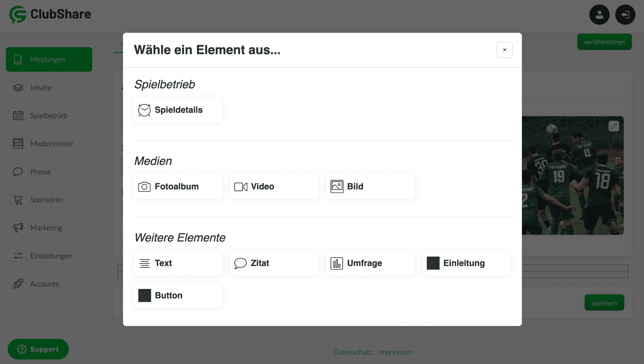Open Einstellungen in the sidebar
Viewport: 644px width, 364px height.
click(x=49, y=256)
